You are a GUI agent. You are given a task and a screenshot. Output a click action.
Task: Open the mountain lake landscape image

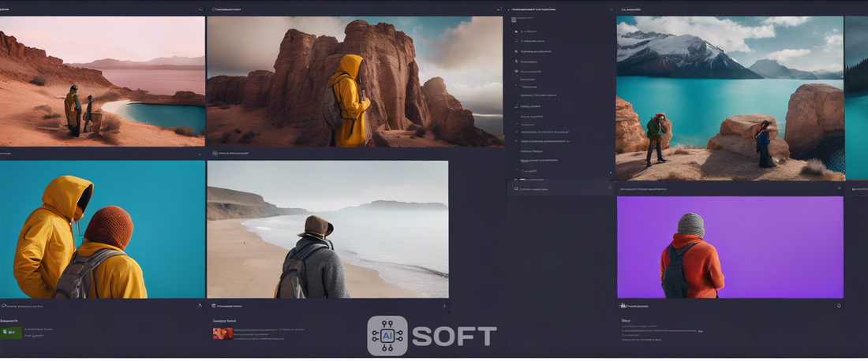tap(729, 99)
